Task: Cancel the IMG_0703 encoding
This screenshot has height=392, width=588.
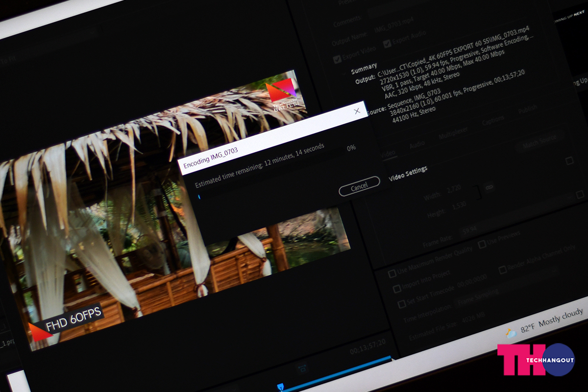Action: [359, 186]
